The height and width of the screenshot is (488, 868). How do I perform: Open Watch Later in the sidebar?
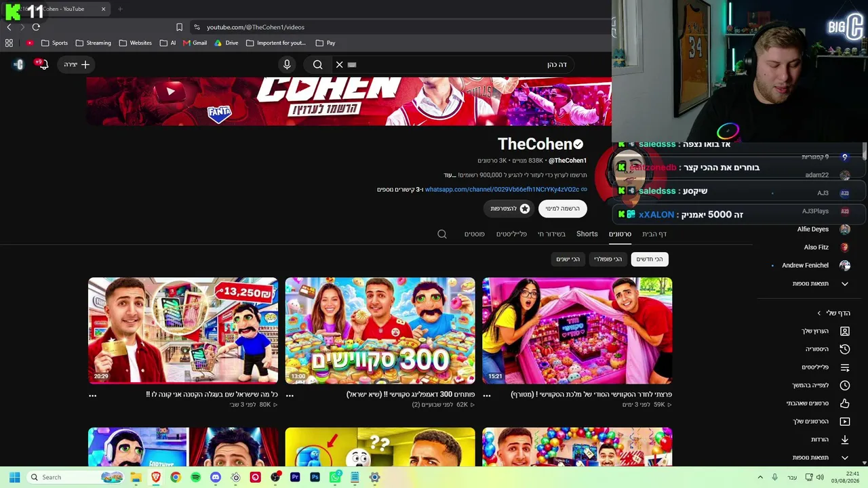click(821, 385)
